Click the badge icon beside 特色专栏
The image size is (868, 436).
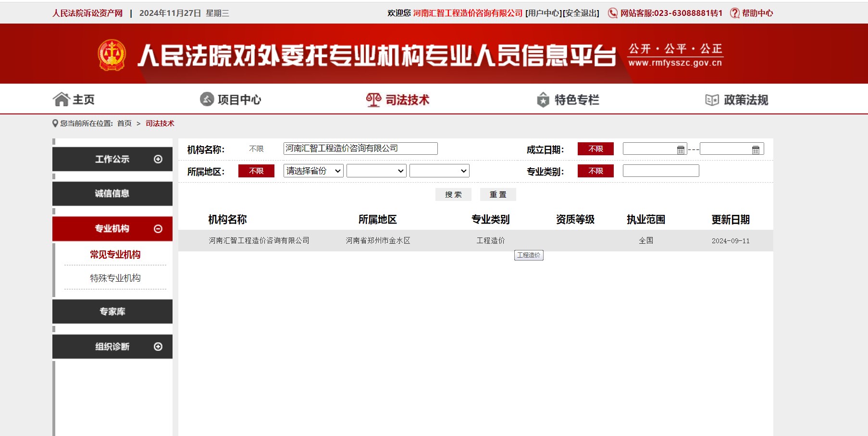(543, 100)
